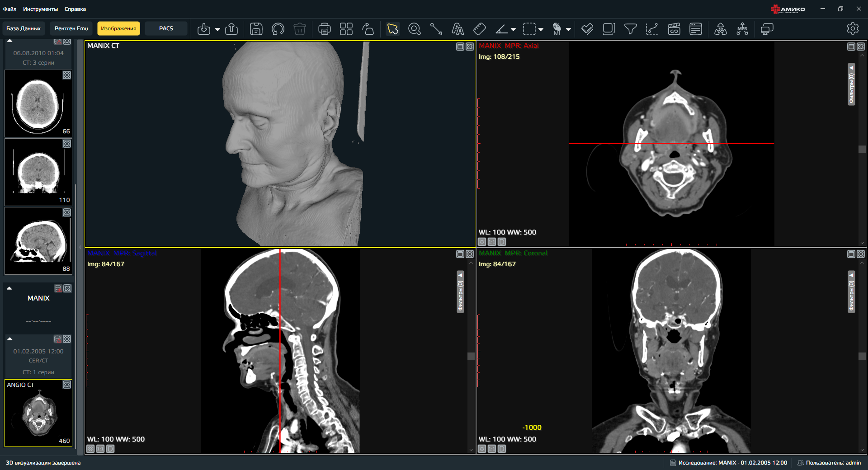Select the rotate image tool

pyautogui.click(x=368, y=29)
